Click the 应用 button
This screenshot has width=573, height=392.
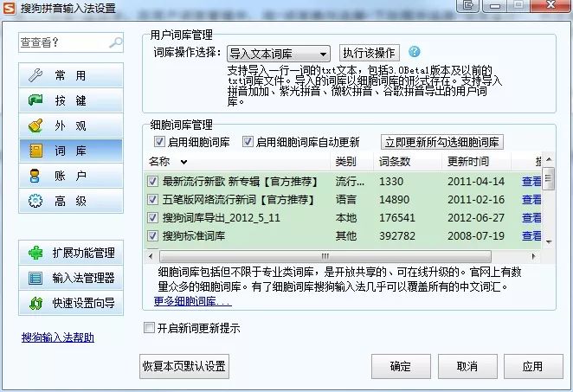pos(533,366)
